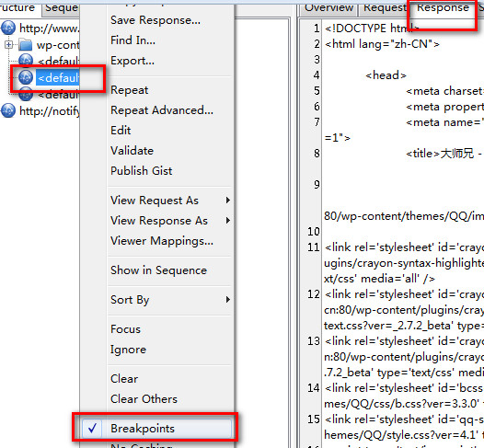Open View Response As submenu
The width and height of the screenshot is (484, 448).
click(170, 221)
